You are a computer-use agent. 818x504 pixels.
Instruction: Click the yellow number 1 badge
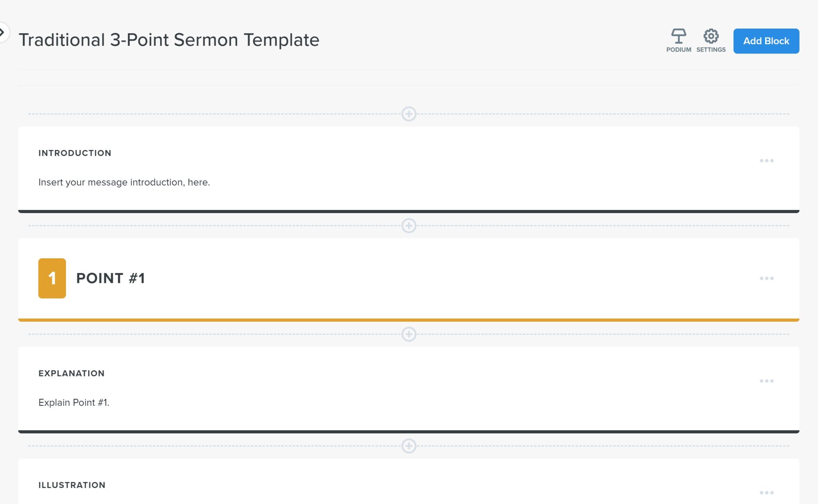pos(52,278)
